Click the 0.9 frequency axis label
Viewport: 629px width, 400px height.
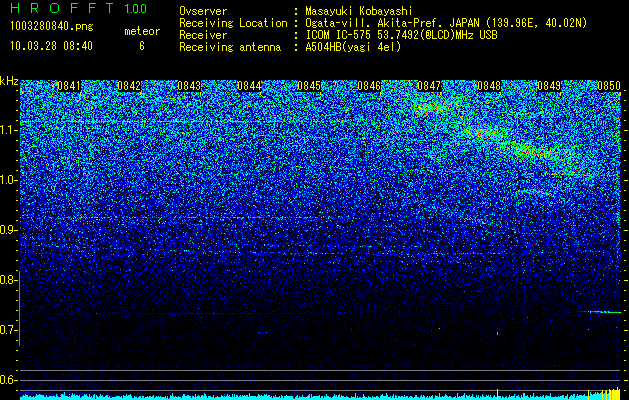tap(9, 230)
